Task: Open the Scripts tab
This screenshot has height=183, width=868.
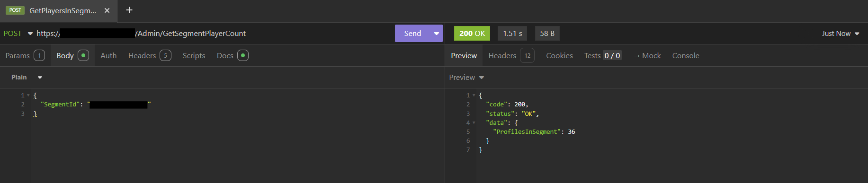Action: [x=194, y=55]
